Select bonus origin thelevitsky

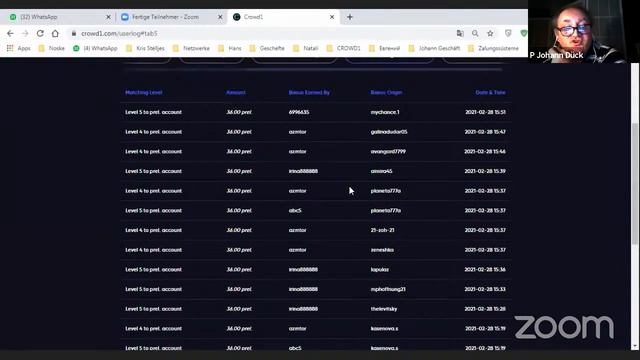pyautogui.click(x=384, y=309)
